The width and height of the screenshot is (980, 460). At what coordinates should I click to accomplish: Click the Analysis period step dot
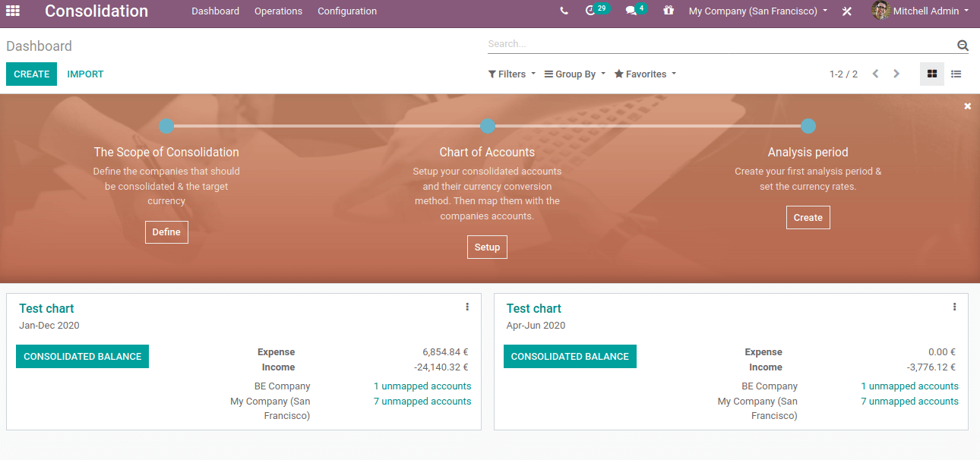[808, 126]
